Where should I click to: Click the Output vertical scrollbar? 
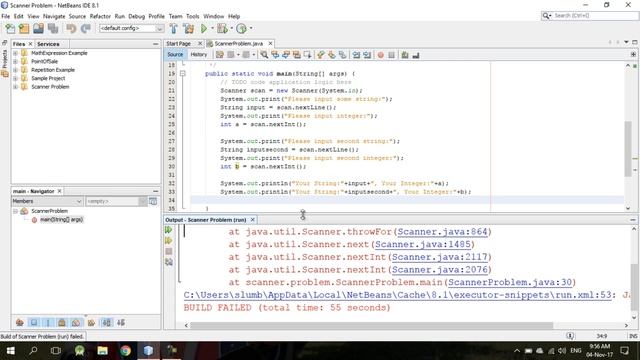pos(634,287)
